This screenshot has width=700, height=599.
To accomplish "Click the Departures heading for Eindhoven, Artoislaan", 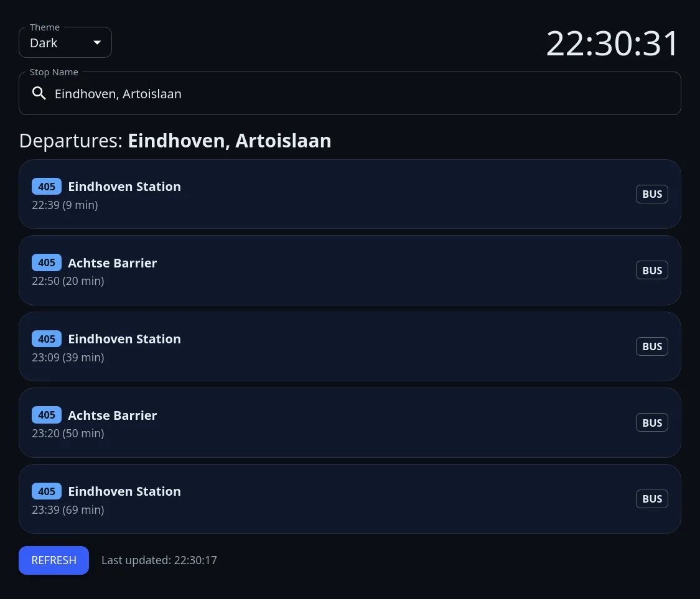I will (x=175, y=141).
